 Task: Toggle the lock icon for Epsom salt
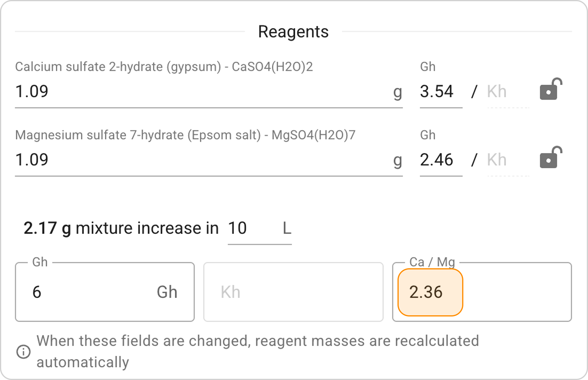tap(550, 158)
